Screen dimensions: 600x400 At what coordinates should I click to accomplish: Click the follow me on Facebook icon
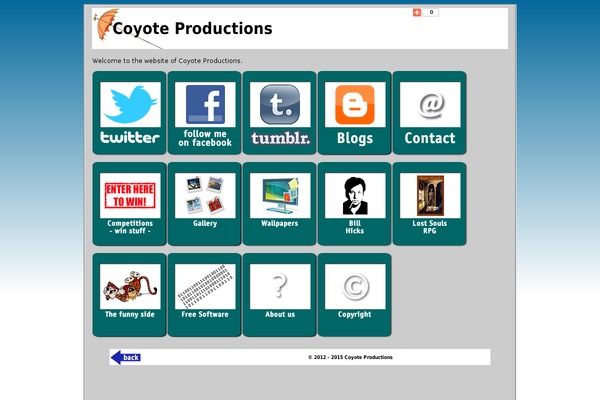pyautogui.click(x=205, y=112)
